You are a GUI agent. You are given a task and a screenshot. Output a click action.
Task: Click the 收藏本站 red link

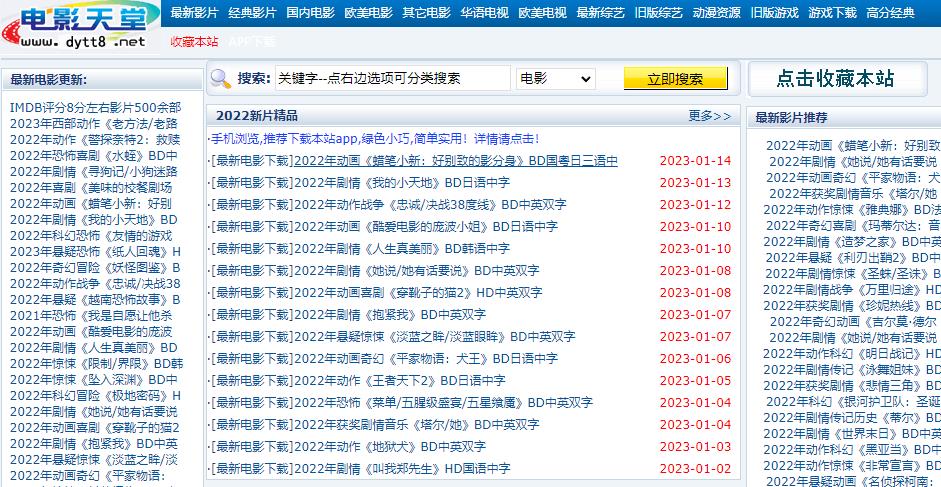194,41
